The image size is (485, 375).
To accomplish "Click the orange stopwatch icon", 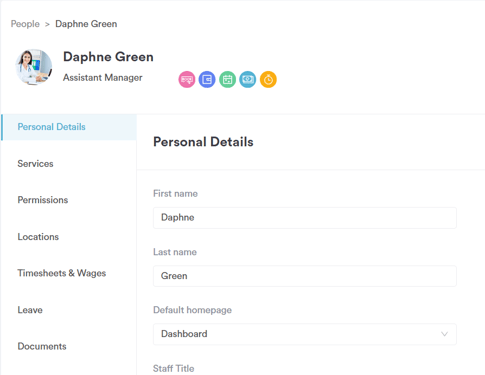I will pos(268,80).
